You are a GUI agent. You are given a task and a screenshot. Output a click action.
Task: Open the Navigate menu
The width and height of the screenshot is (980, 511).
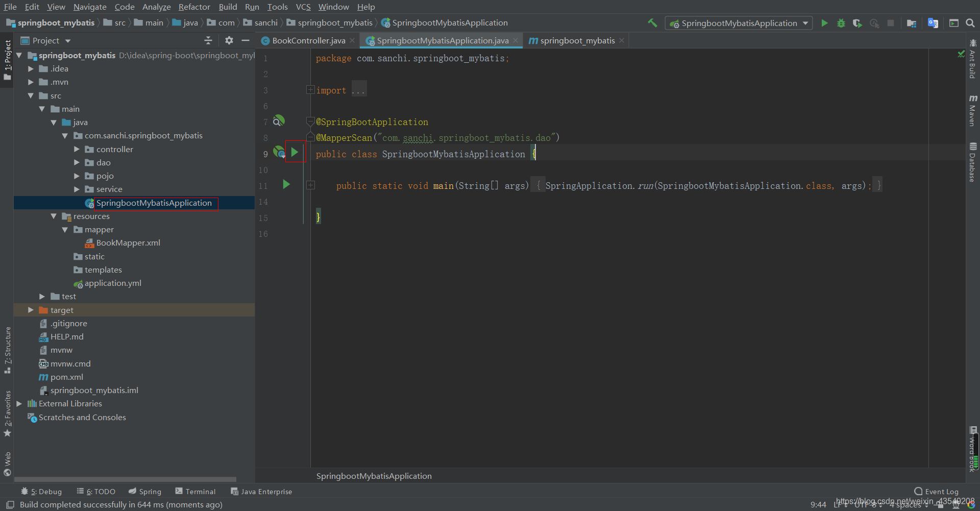click(x=90, y=7)
